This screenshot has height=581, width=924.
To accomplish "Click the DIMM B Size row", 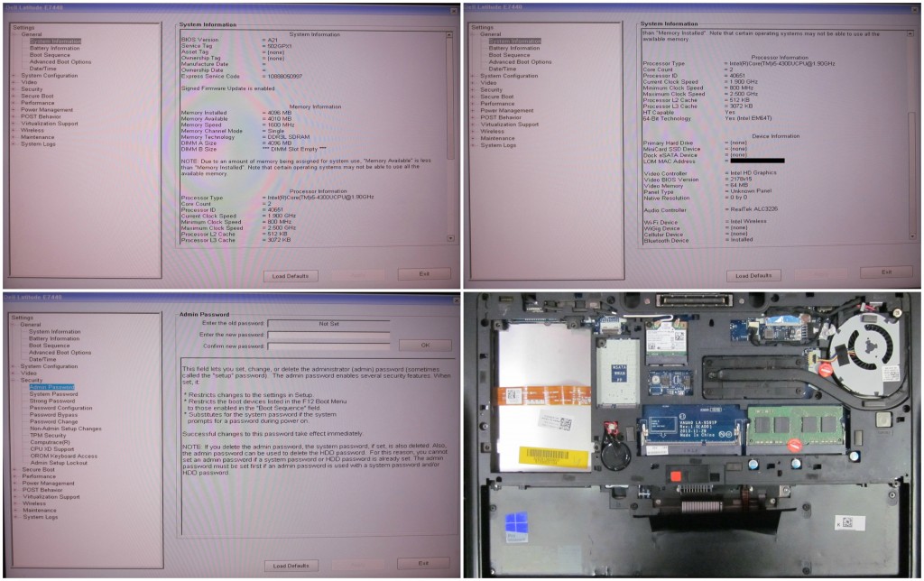I will (x=254, y=149).
